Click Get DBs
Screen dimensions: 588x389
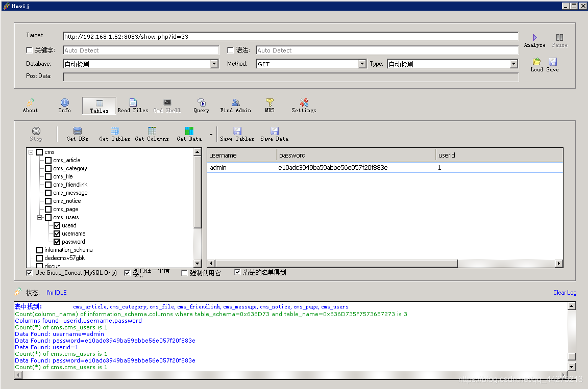tap(77, 134)
